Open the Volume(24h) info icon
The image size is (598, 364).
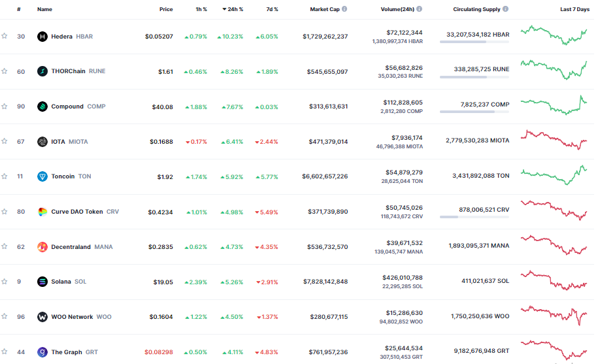click(419, 8)
